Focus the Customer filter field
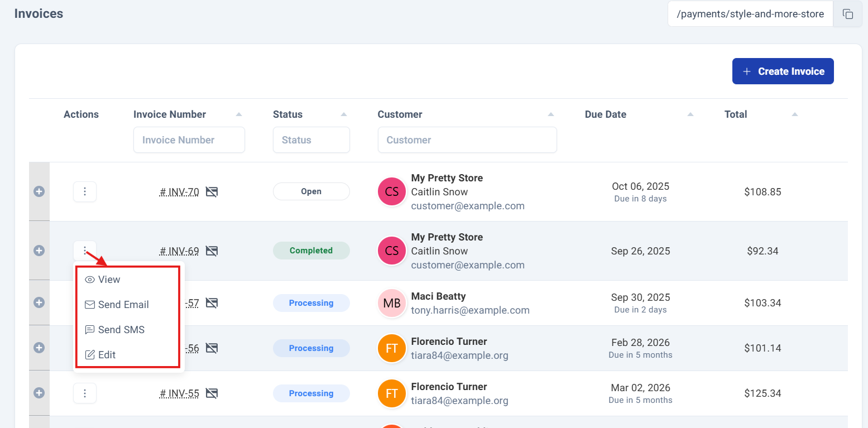Image resolution: width=868 pixels, height=428 pixels. (467, 140)
